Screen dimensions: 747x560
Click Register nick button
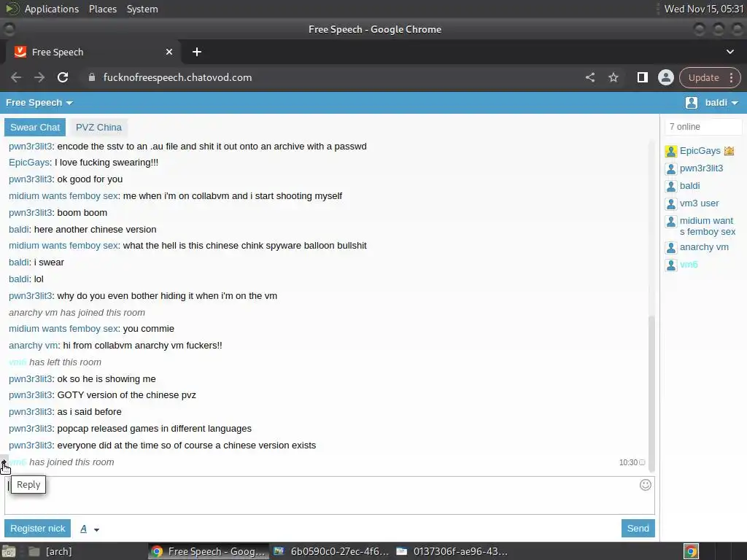click(x=38, y=529)
